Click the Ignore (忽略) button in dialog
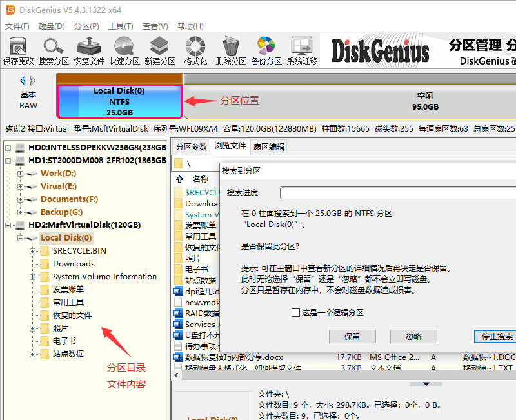This screenshot has width=516, height=420. tap(413, 336)
